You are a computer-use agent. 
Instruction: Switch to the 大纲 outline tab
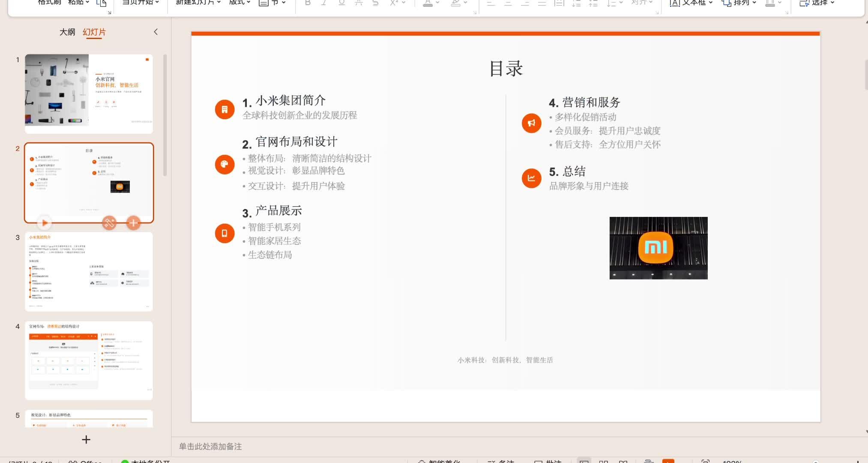coord(67,32)
